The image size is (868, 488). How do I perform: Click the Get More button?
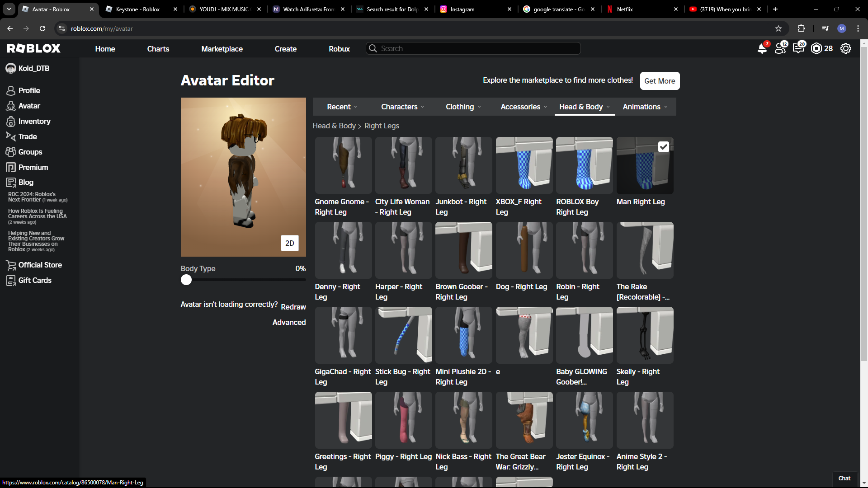[660, 81]
